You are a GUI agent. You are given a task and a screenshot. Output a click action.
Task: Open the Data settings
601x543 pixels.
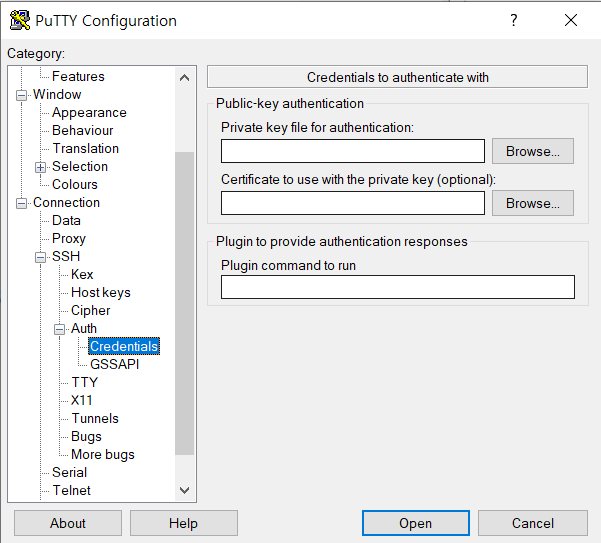[66, 220]
